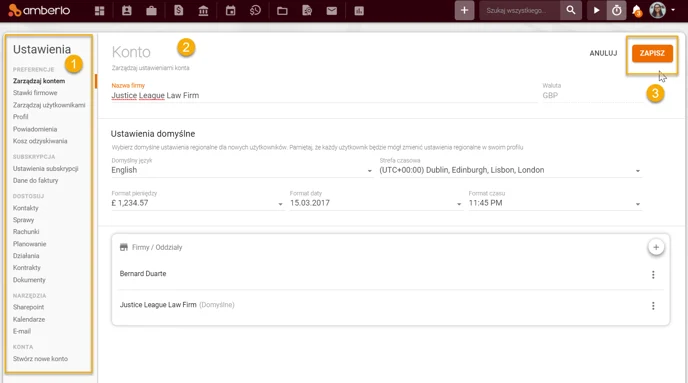Open the matters briefcase icon
Screen dimensions: 688x383
(151, 11)
